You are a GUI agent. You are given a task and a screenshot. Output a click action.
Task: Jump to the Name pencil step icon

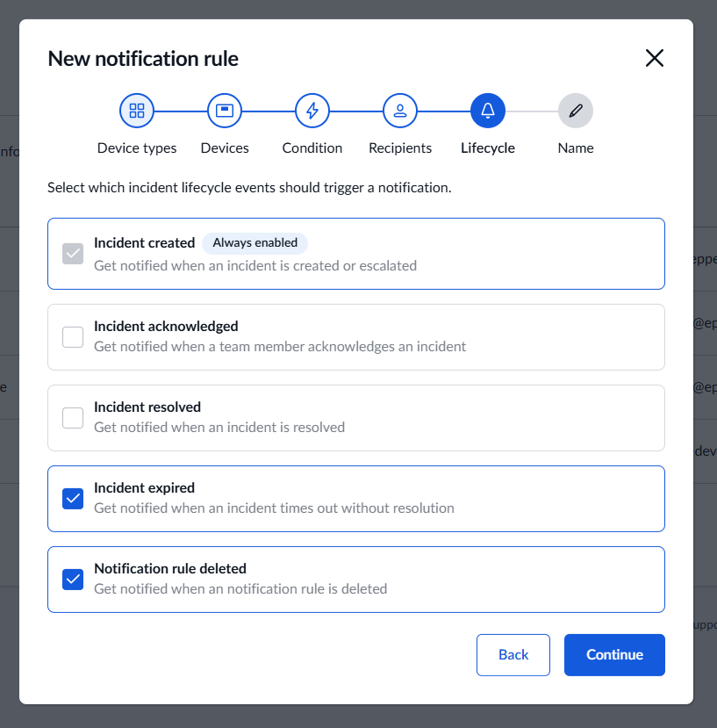[576, 111]
